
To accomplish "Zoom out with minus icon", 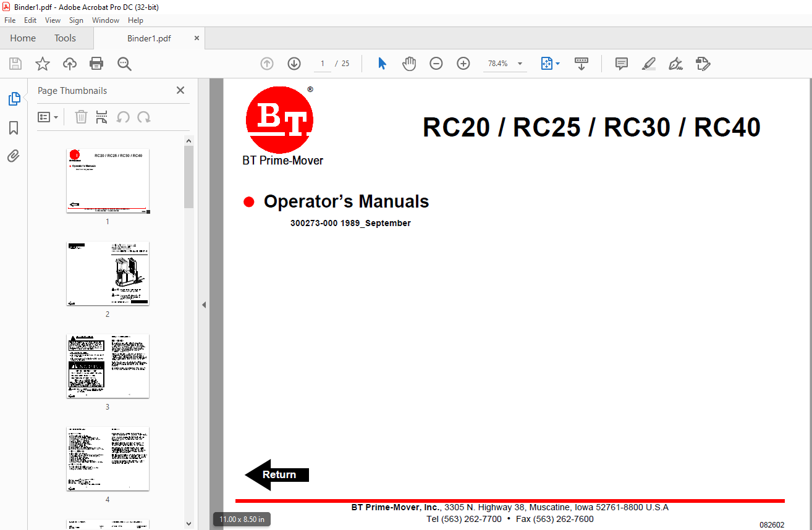I will (436, 64).
